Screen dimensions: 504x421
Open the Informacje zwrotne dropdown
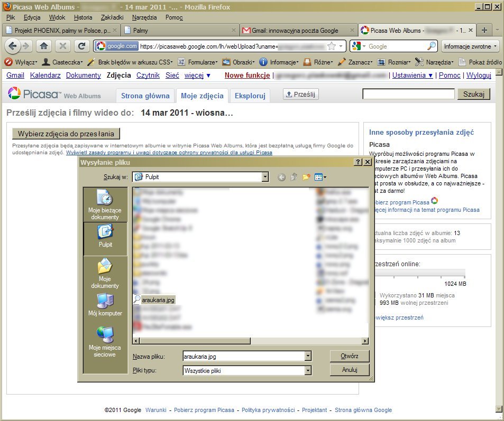tap(470, 46)
